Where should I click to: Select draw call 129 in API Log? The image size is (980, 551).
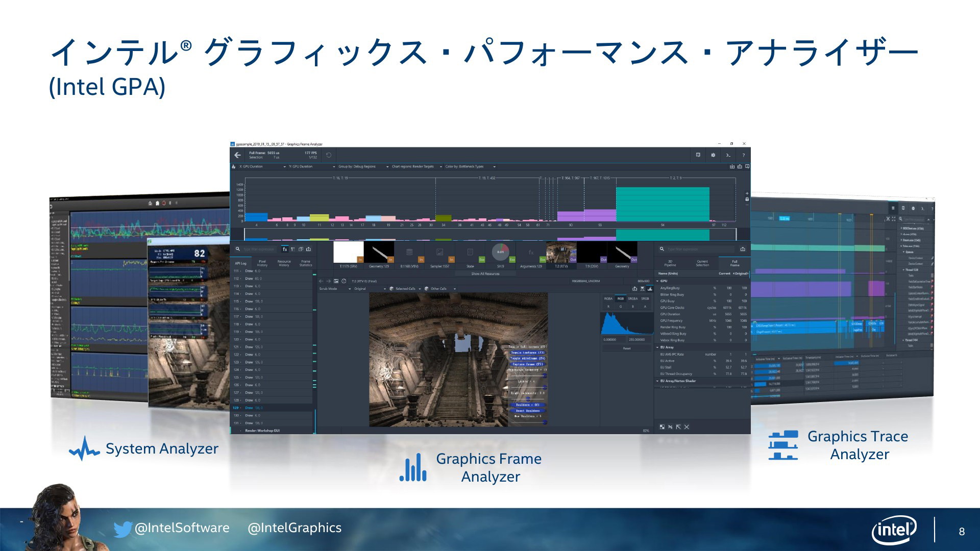click(272, 408)
